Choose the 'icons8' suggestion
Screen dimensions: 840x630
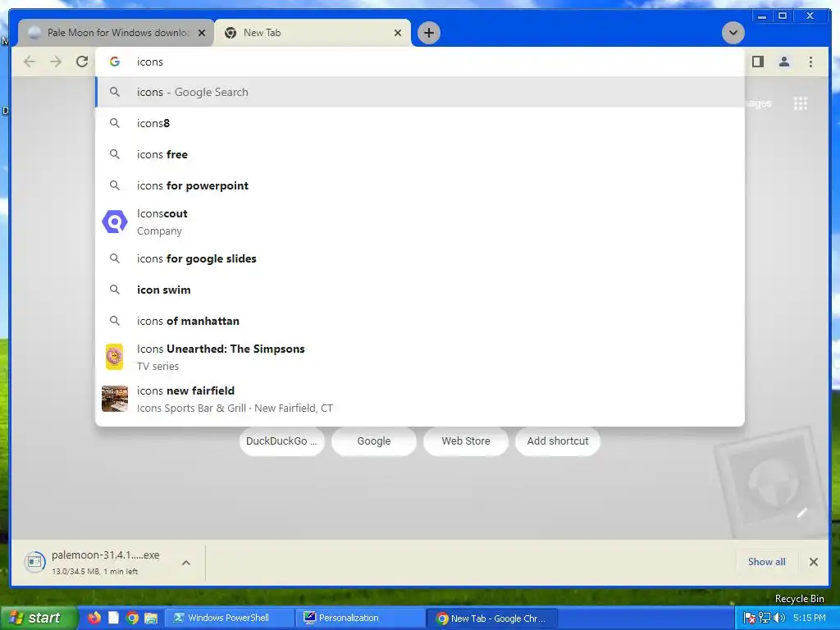[420, 123]
